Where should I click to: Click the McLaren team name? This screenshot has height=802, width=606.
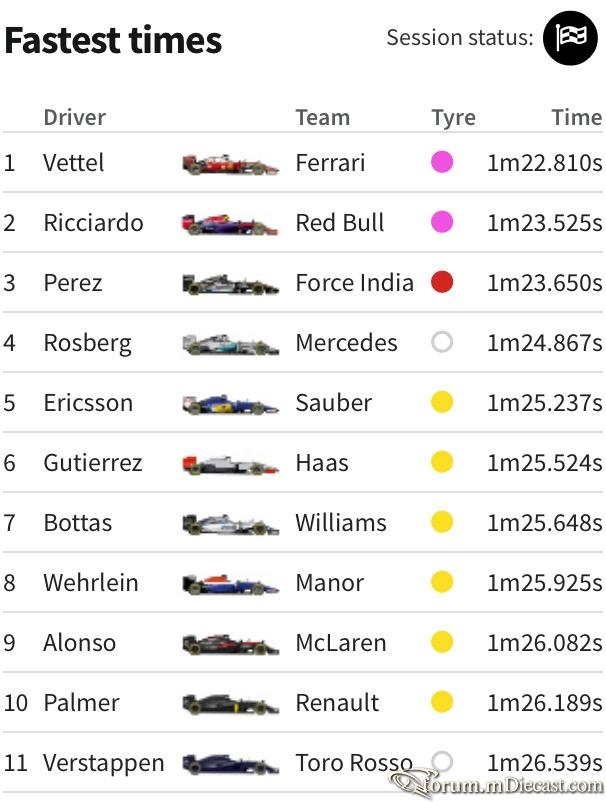[x=341, y=643]
